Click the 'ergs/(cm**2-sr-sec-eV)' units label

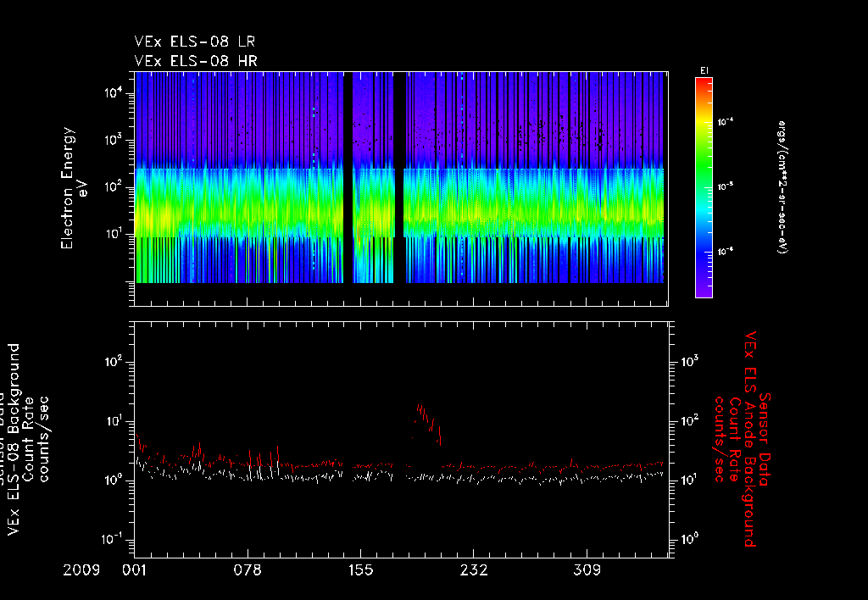point(782,187)
